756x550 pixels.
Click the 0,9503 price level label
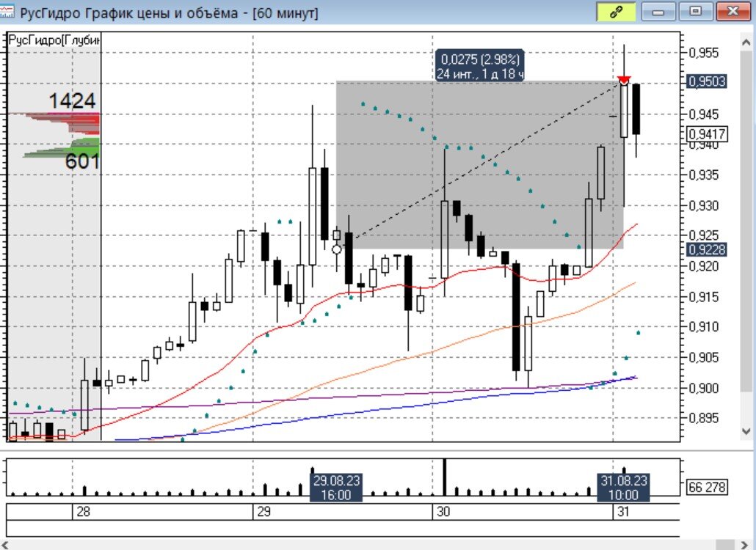click(x=707, y=81)
